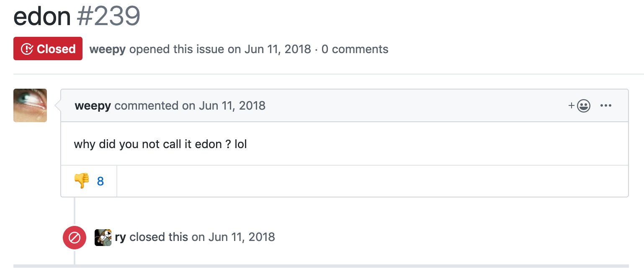Click the red circular closed event icon
644x269 pixels.
[74, 238]
